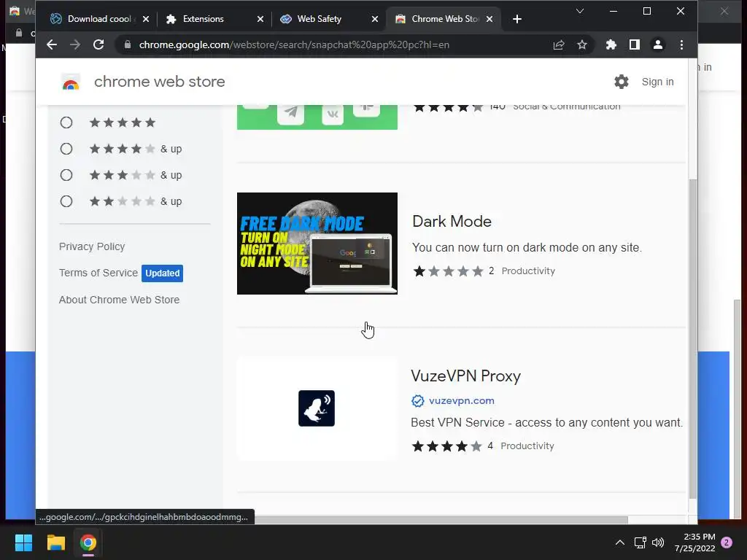Open the green messenger extension thumbnail
The width and height of the screenshot is (747, 560).
317,117
